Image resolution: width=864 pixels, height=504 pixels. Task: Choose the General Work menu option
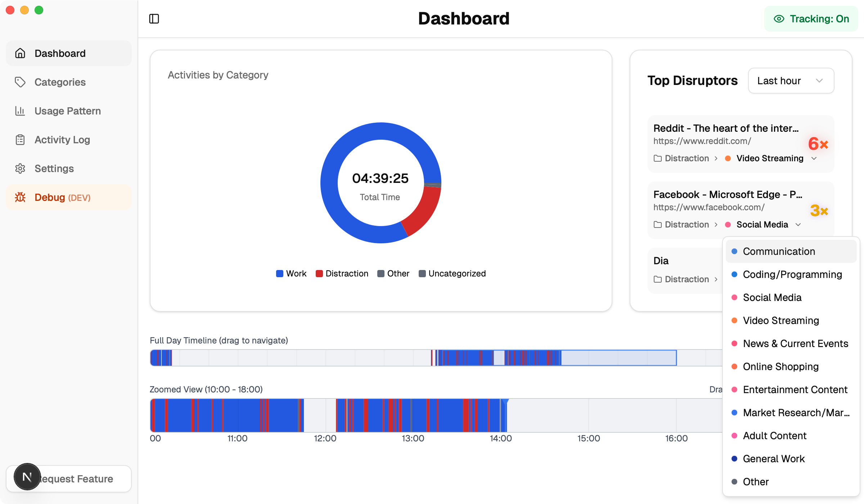click(774, 459)
